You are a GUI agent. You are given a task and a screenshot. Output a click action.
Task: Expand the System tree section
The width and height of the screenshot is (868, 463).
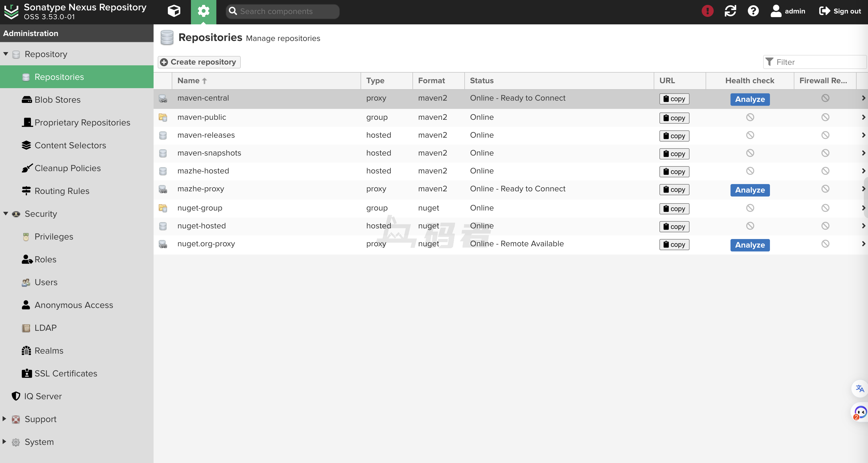tap(4, 441)
